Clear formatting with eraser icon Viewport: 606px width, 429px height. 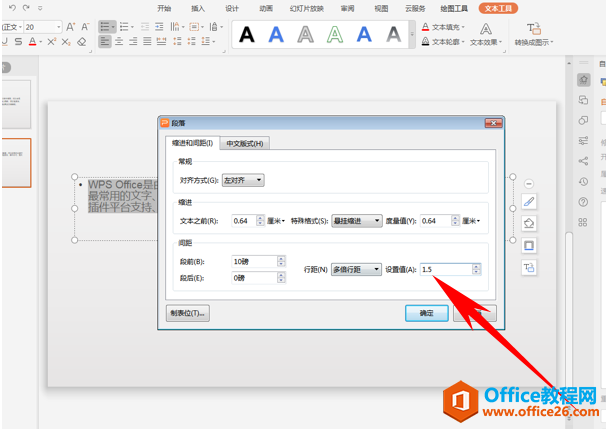tap(82, 42)
